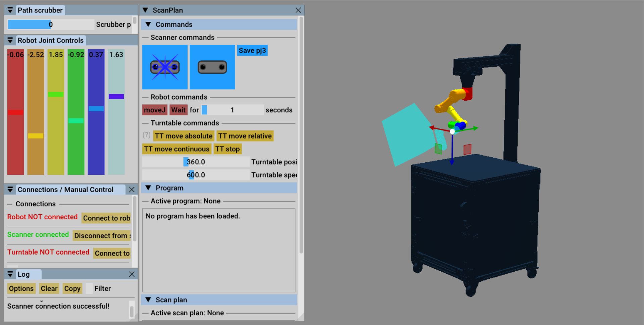644x325 pixels.
Task: Open the Log Options button
Action: click(21, 288)
